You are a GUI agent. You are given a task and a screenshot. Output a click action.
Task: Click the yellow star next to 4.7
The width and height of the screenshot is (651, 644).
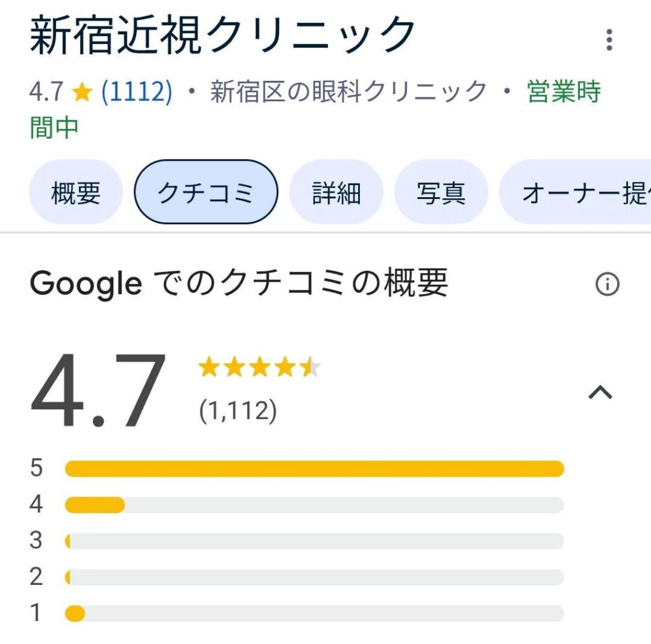coord(82,92)
